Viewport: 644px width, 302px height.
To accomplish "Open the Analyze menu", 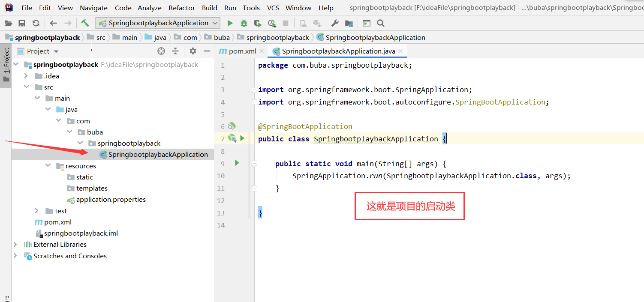I will [x=150, y=8].
